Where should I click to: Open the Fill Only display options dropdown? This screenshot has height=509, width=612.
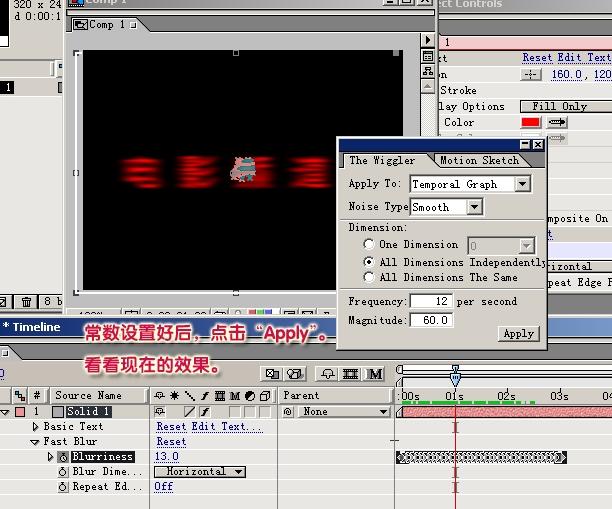566,106
